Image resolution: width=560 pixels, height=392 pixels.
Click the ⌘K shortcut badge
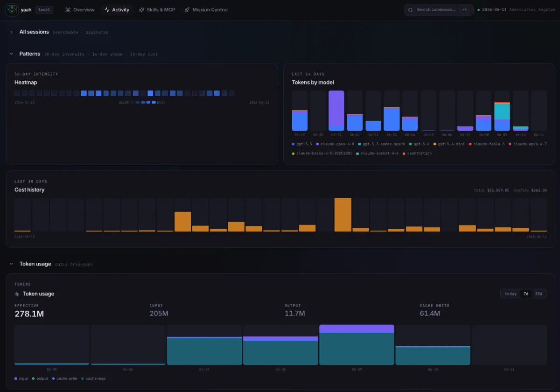click(x=465, y=10)
